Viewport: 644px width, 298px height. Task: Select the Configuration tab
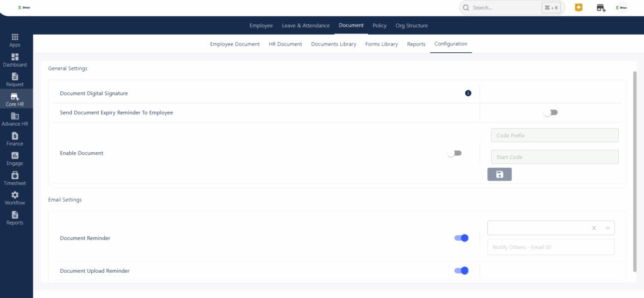tap(451, 44)
